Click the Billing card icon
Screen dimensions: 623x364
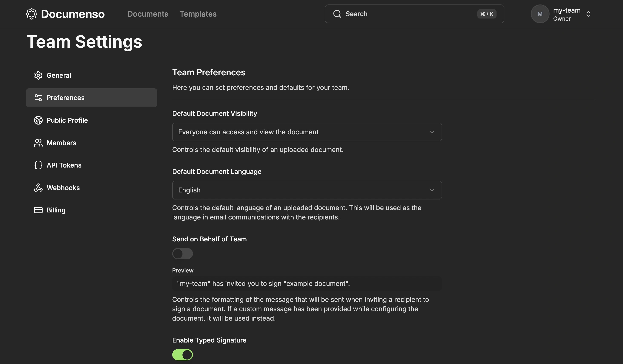pos(38,210)
